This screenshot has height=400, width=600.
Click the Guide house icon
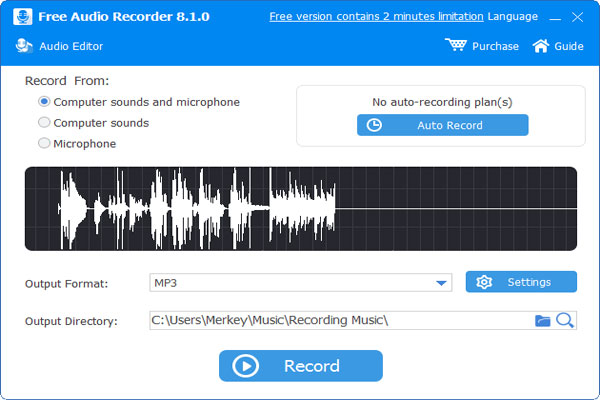(x=541, y=46)
